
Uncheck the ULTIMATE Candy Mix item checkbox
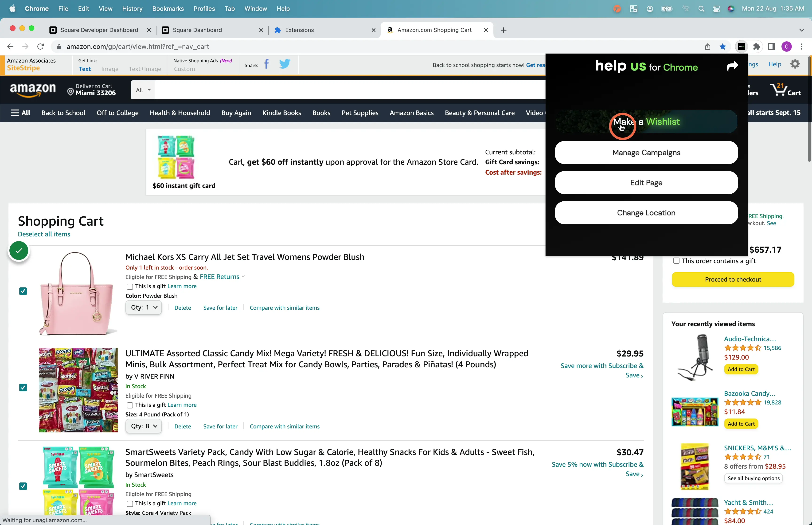[23, 388]
